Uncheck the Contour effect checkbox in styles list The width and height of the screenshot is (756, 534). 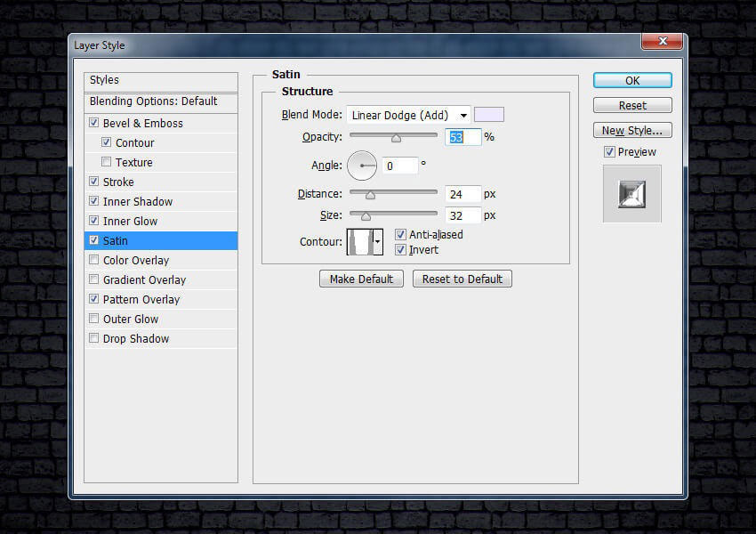click(x=107, y=142)
